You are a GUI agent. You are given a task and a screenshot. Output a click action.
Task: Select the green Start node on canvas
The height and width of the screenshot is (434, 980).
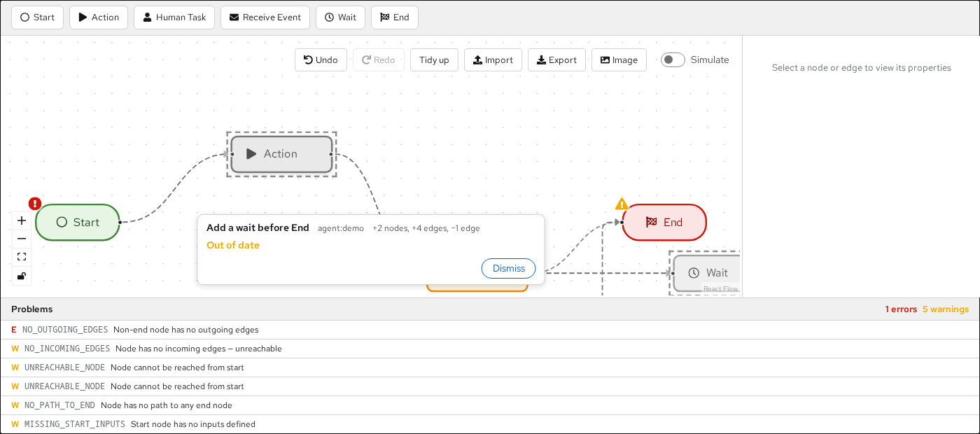pyautogui.click(x=78, y=223)
